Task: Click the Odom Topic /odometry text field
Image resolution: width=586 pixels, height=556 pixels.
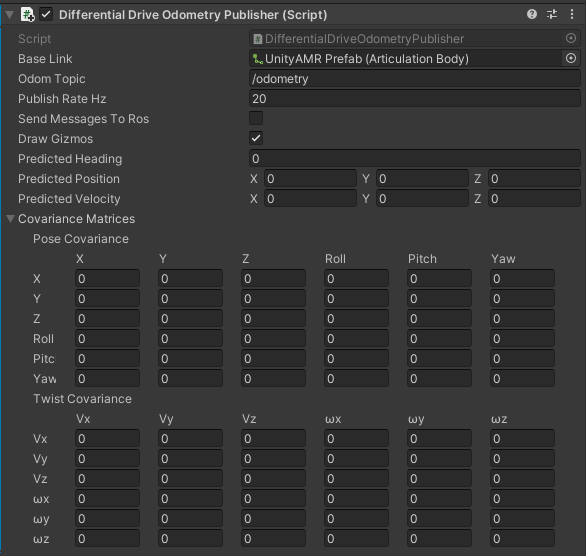Action: pos(415,79)
